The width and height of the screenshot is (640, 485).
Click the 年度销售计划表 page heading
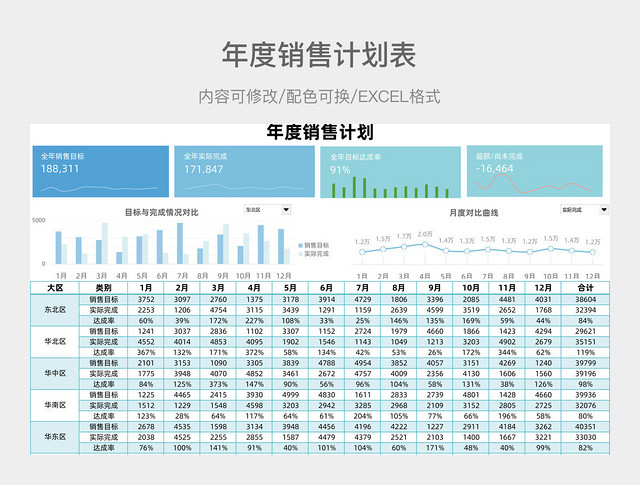(319, 55)
